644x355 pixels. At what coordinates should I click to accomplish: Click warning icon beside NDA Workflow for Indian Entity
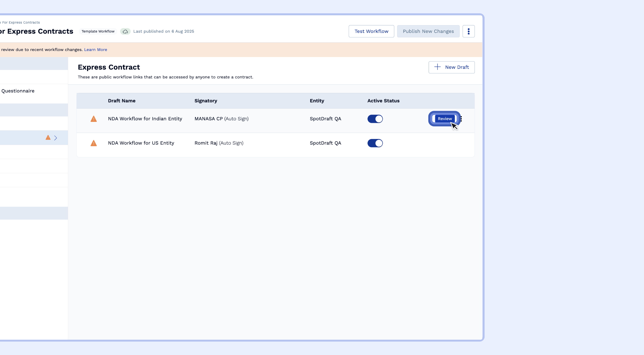click(93, 119)
